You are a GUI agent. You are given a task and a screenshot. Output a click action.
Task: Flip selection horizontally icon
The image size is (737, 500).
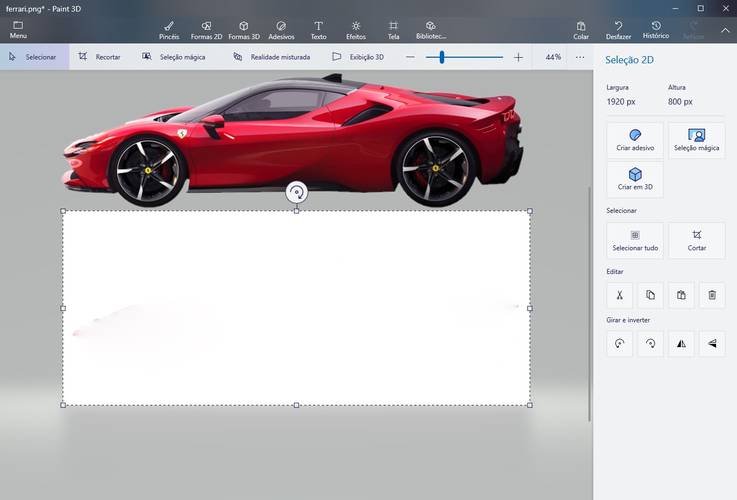pyautogui.click(x=681, y=344)
